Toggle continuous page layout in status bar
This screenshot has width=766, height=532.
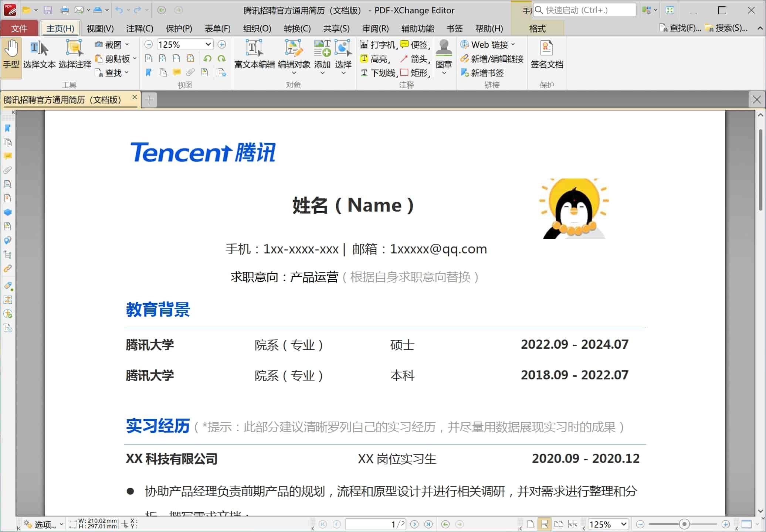(x=545, y=524)
